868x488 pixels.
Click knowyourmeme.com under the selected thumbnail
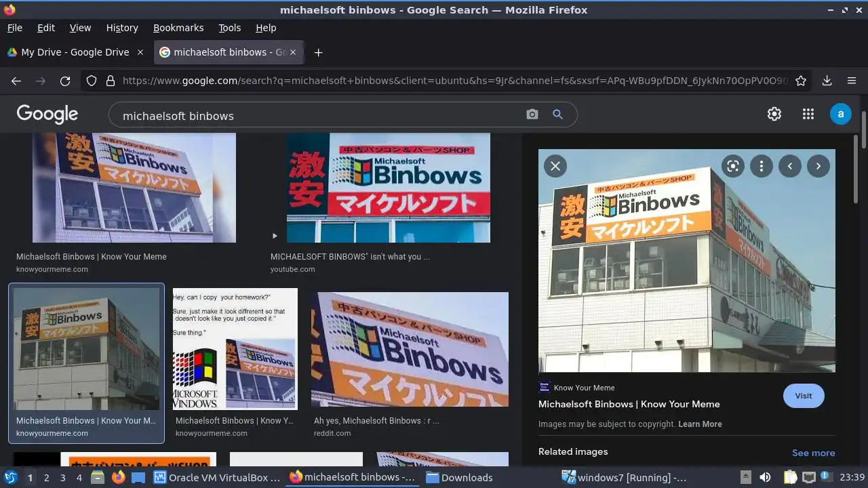[52, 433]
